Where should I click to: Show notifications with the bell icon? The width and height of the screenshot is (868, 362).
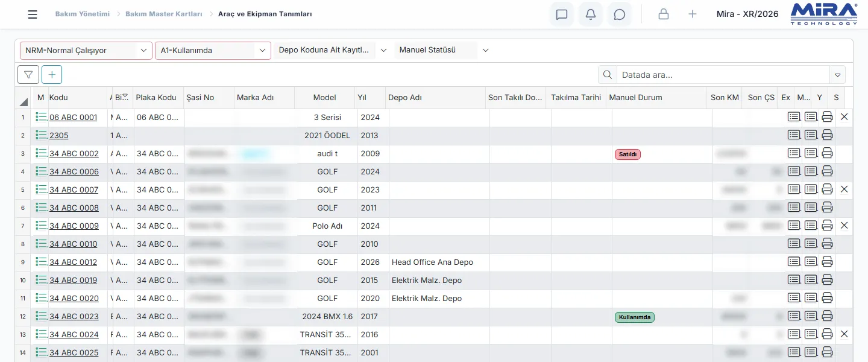click(x=591, y=14)
